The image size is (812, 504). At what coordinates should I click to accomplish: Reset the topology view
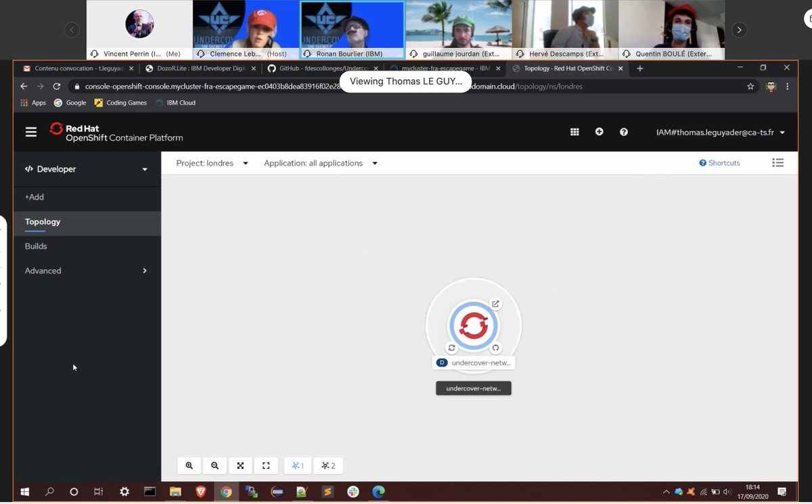click(x=266, y=465)
